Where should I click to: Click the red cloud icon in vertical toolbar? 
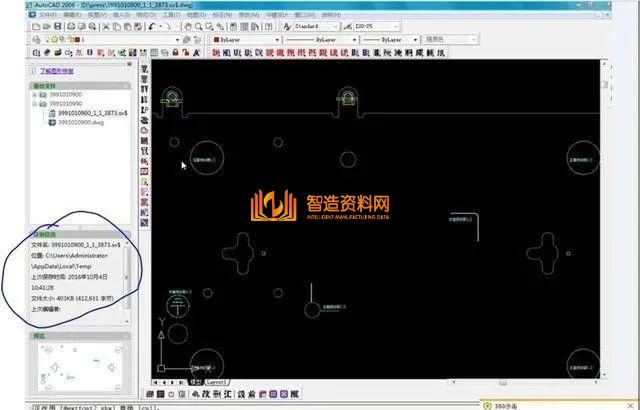click(x=144, y=131)
